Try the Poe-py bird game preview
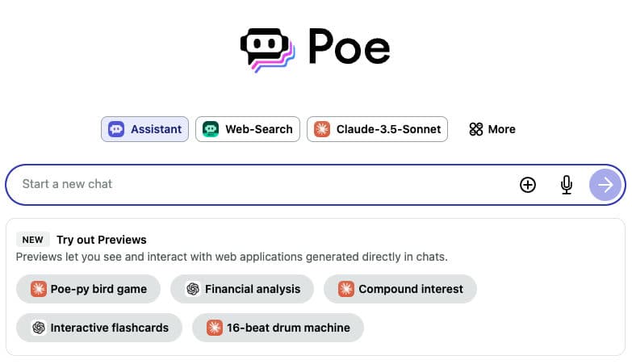Viewport: 632px width, 364px height. pos(89,289)
